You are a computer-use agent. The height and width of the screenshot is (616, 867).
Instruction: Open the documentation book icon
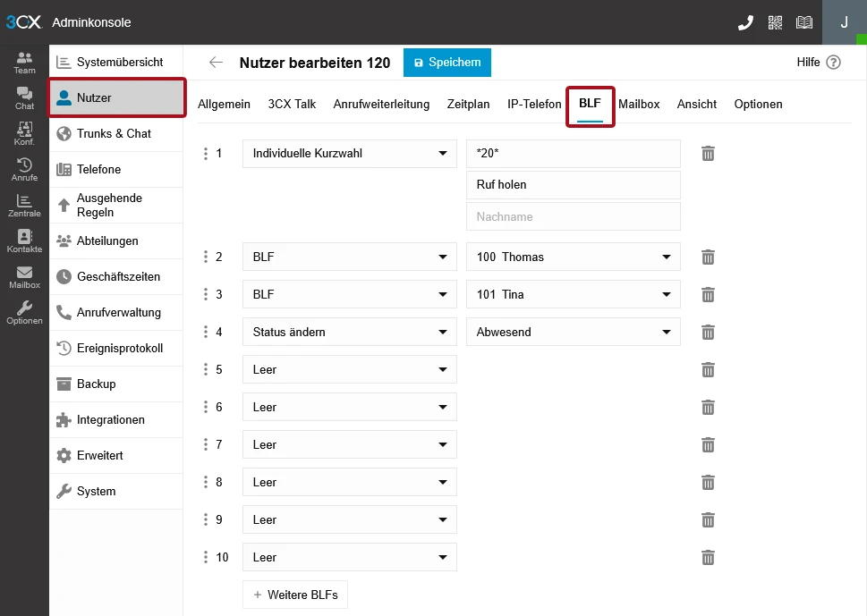(x=804, y=23)
